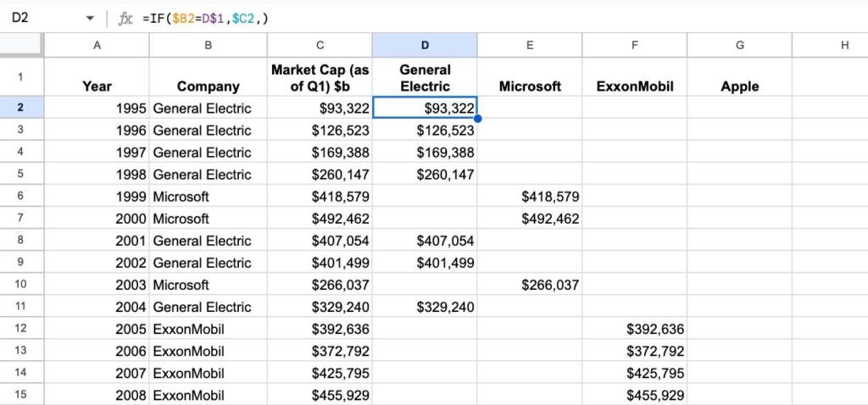868x405 pixels.
Task: Click the select-all corner box
Action: [21, 45]
